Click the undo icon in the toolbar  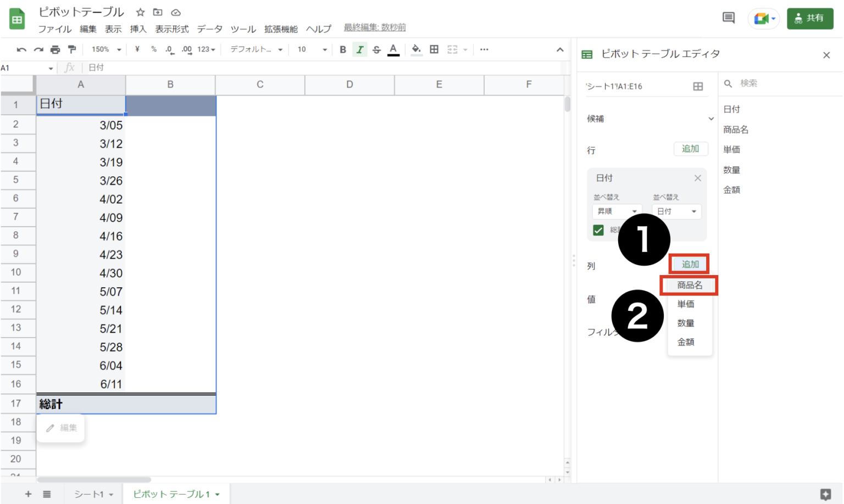point(21,49)
